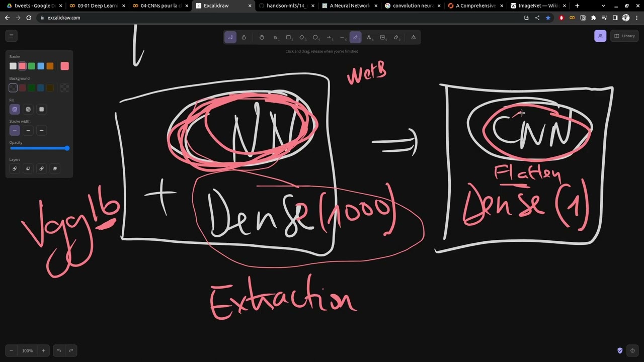Redo canvas action
Image resolution: width=644 pixels, height=362 pixels.
(71, 350)
